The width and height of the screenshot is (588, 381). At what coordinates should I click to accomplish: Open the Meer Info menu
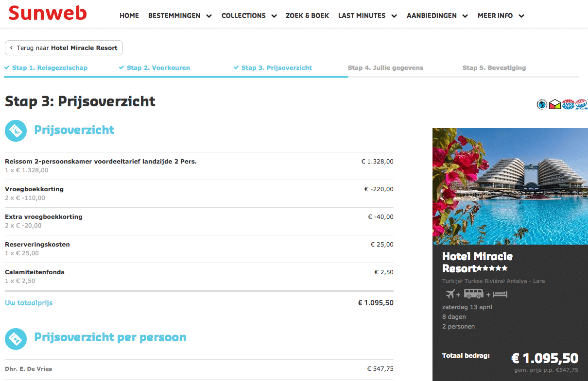tap(495, 16)
